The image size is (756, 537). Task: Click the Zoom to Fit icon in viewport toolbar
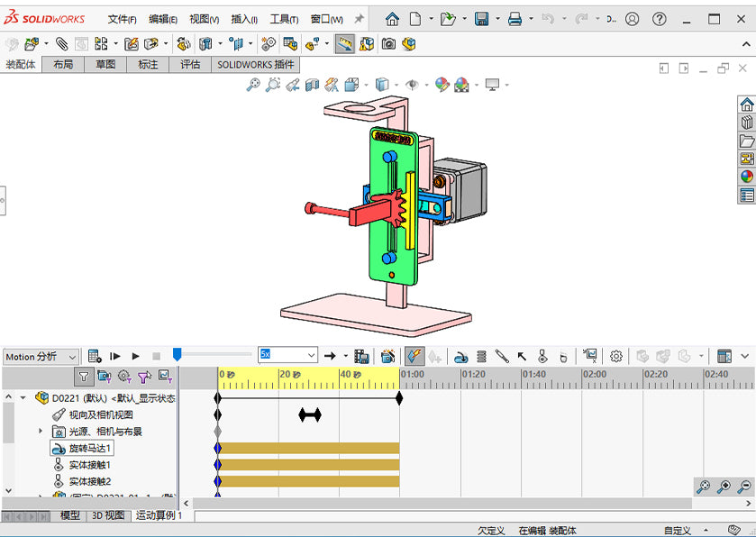(253, 85)
